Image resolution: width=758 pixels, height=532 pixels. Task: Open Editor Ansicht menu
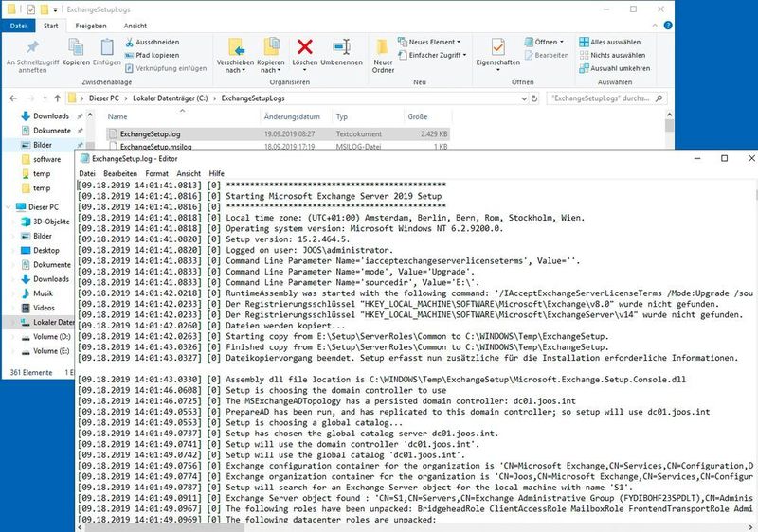click(x=189, y=173)
